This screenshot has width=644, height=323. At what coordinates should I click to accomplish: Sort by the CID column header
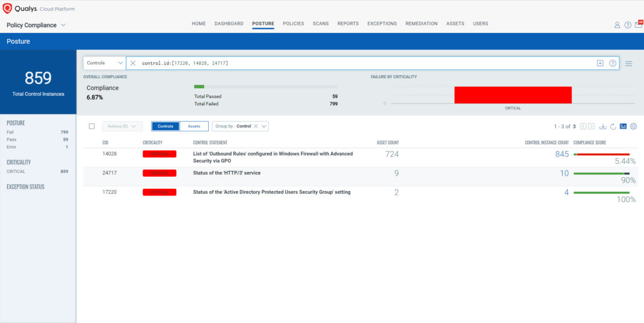tap(105, 143)
